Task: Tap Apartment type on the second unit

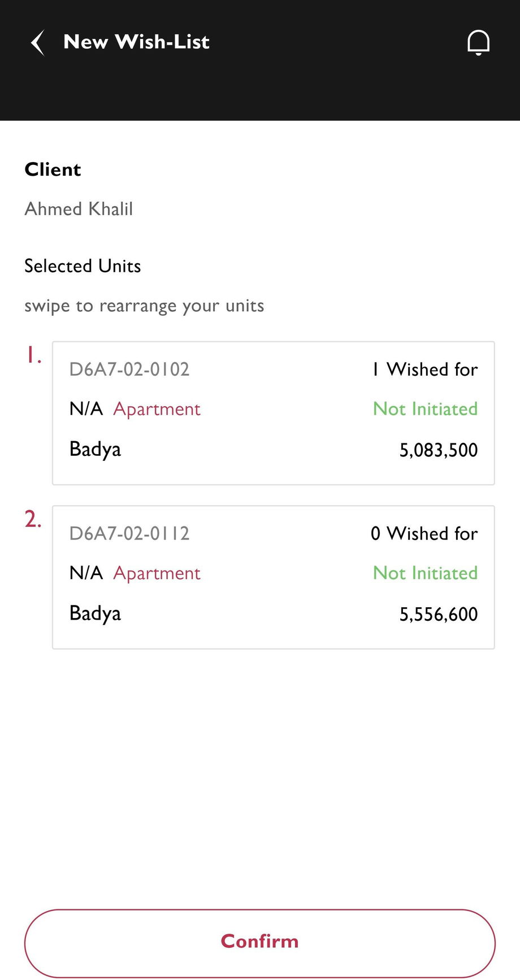Action: pos(157,573)
